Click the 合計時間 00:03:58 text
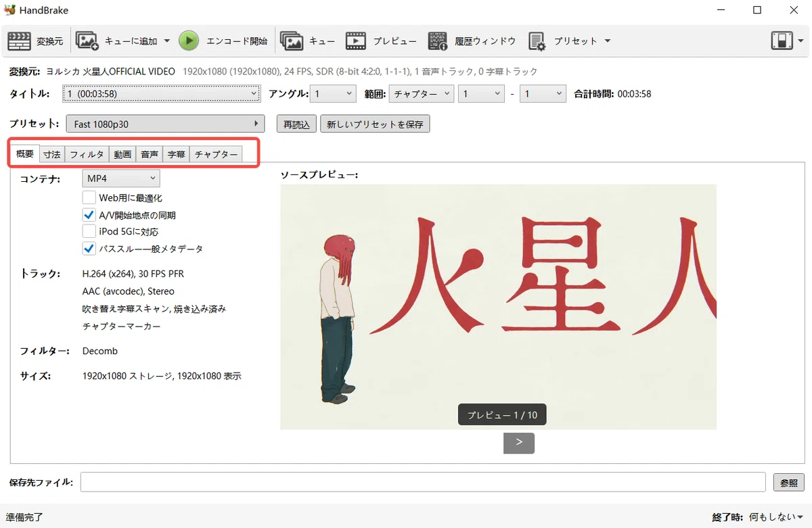Screen dimensions: 812x528 pyautogui.click(x=612, y=94)
